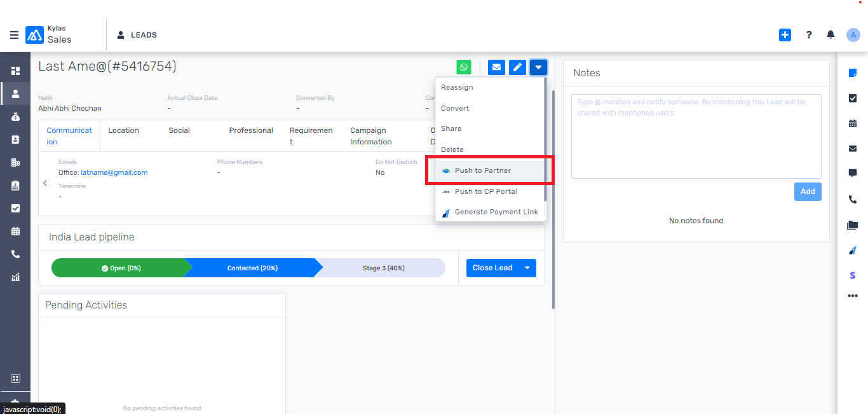
Task: Open the Help question-mark icon
Action: (808, 34)
